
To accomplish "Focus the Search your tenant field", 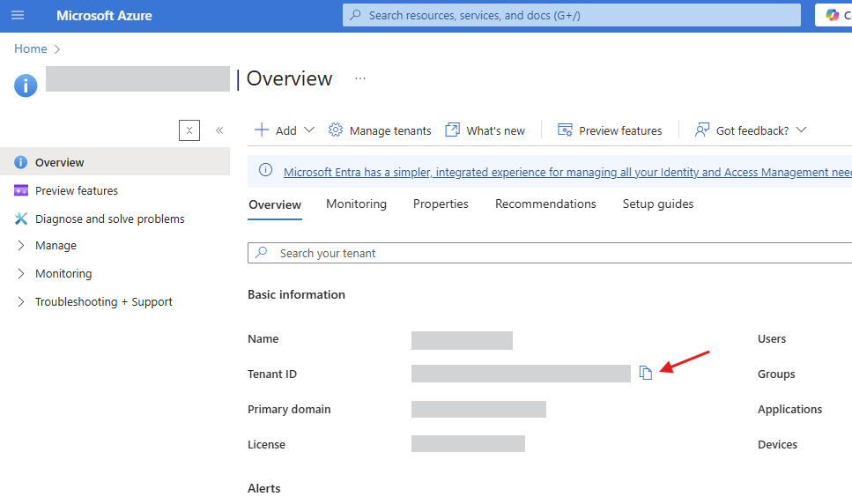I will pyautogui.click(x=550, y=253).
